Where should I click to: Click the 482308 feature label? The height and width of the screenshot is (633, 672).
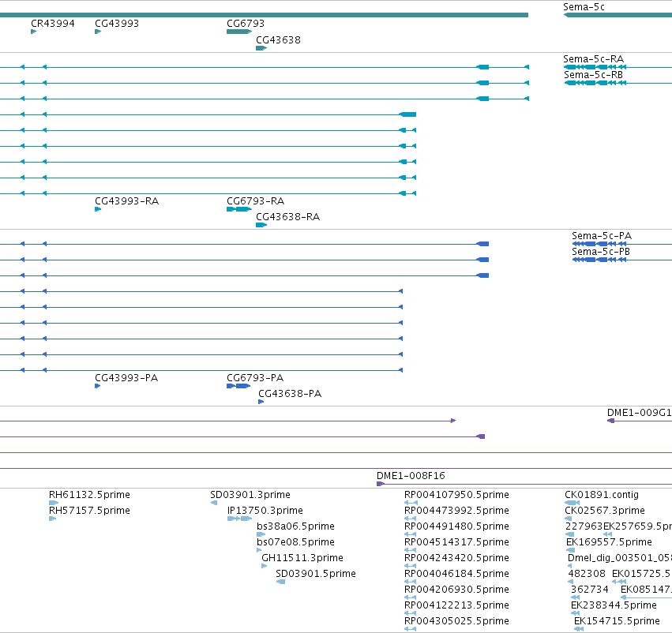(x=587, y=574)
